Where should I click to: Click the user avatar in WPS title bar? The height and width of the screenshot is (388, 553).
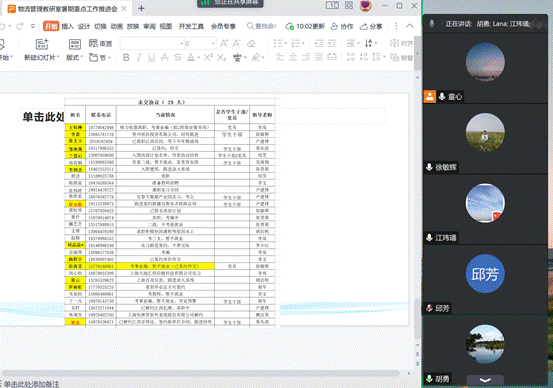pos(365,6)
